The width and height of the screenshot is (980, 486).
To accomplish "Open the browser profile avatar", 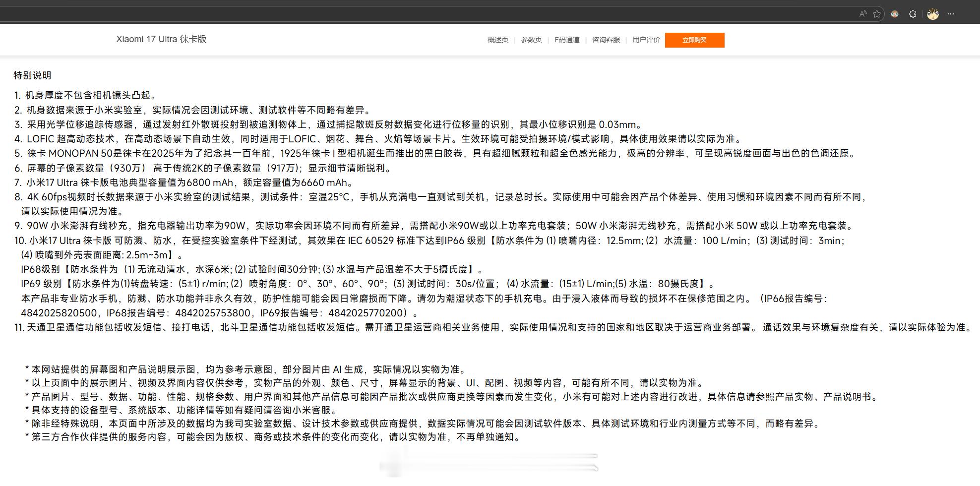I will click(x=932, y=14).
